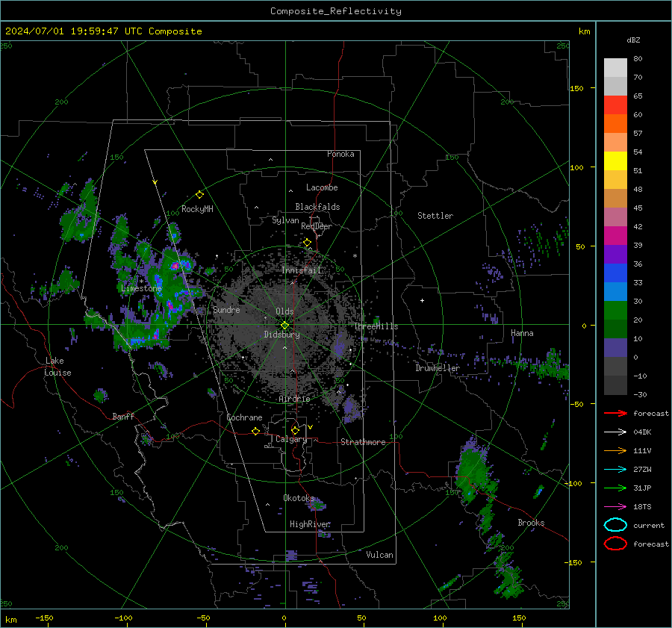Click the red swatch below 65 dBZ

(x=615, y=105)
